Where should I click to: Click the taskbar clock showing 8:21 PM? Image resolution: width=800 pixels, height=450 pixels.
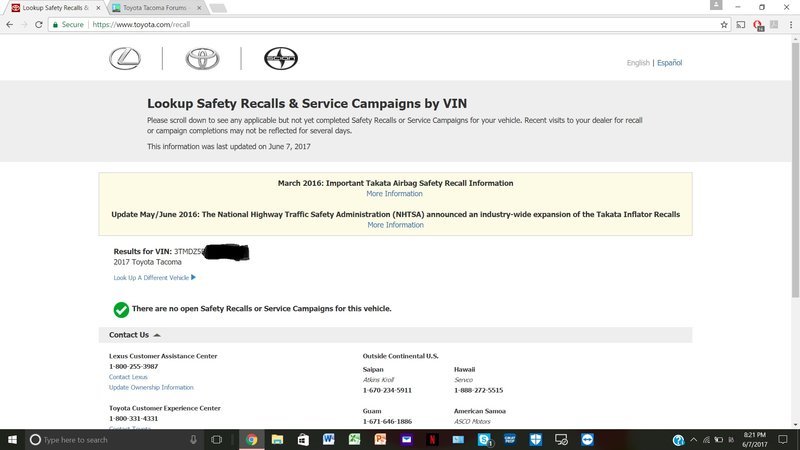[x=755, y=439]
